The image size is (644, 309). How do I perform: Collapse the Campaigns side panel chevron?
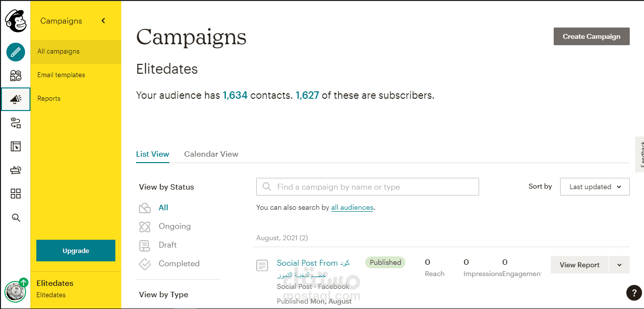click(103, 21)
